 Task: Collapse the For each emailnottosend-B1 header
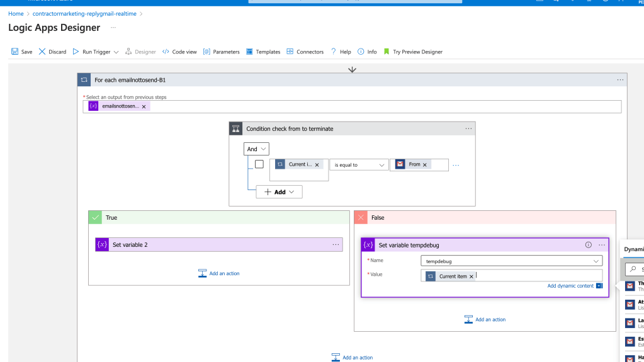coord(352,80)
